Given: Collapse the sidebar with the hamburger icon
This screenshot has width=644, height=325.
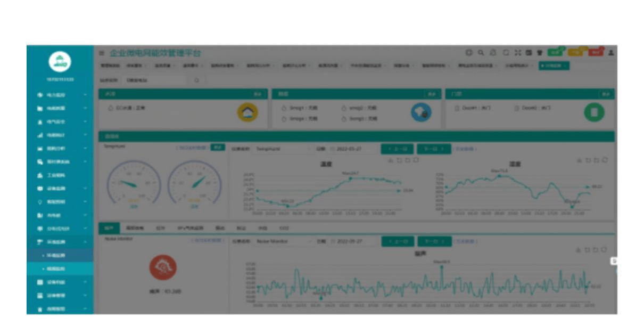Looking at the screenshot, I should (x=102, y=53).
